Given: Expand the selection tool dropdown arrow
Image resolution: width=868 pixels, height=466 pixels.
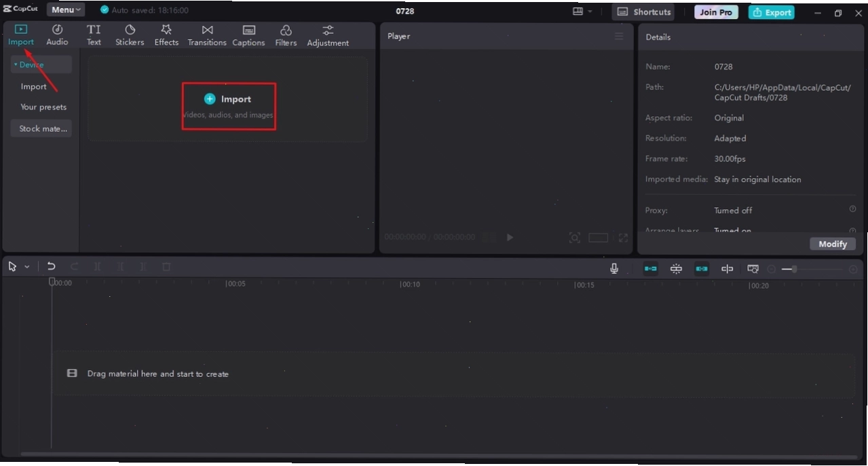Looking at the screenshot, I should click(27, 267).
